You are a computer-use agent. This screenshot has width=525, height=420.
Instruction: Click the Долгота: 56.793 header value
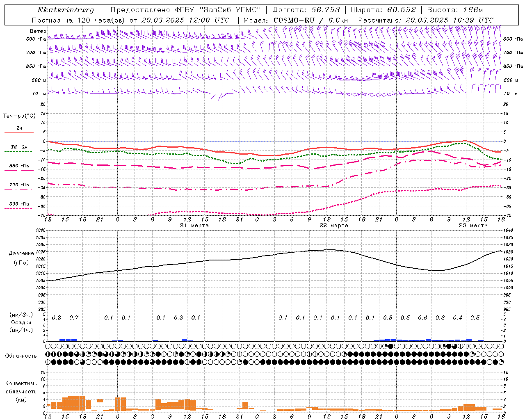point(306,10)
